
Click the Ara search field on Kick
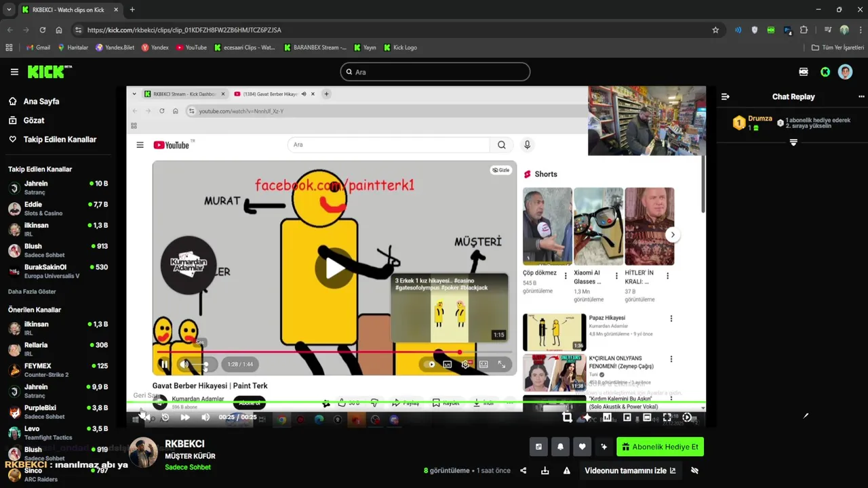[x=435, y=72]
